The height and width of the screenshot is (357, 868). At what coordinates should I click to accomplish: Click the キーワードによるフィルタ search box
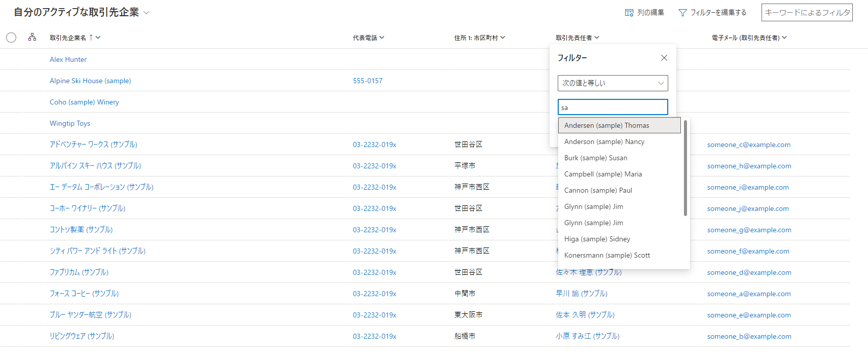807,13
